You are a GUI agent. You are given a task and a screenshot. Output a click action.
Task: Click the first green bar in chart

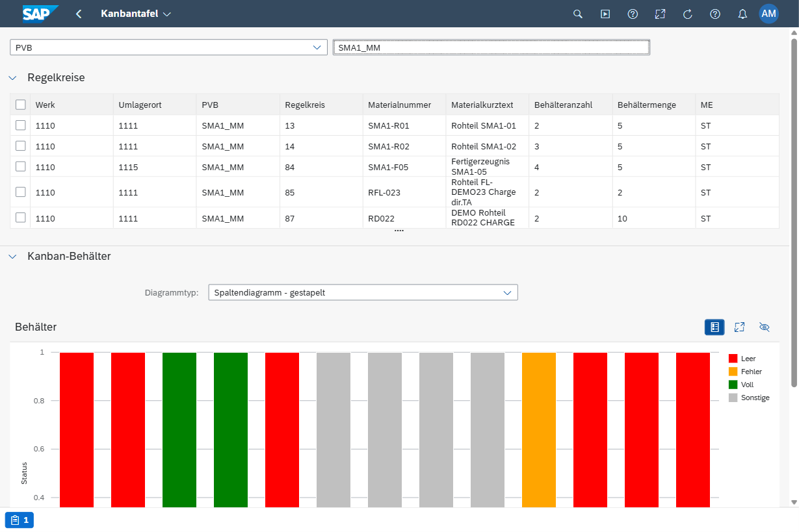click(x=179, y=430)
